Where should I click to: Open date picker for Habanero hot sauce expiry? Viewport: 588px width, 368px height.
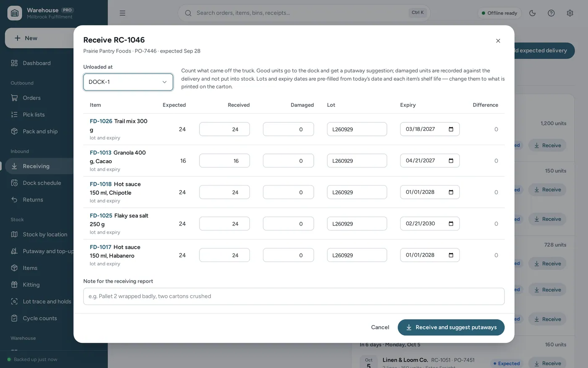click(451, 255)
